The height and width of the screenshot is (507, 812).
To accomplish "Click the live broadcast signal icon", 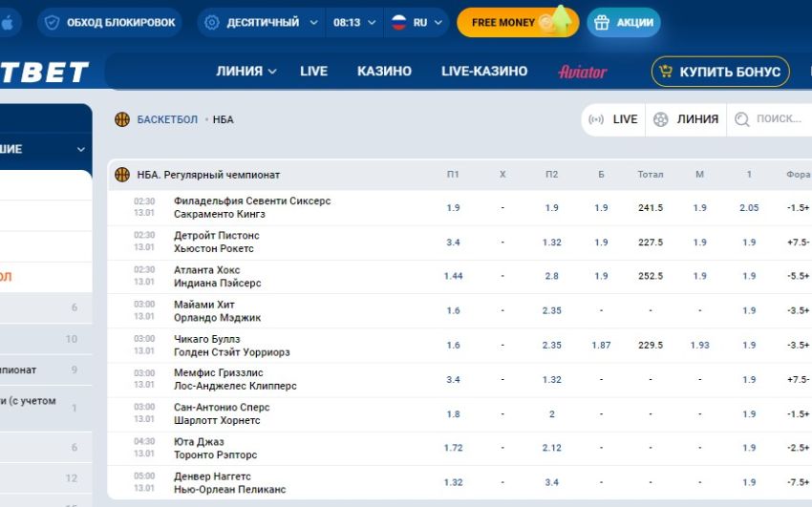I will click(x=596, y=119).
